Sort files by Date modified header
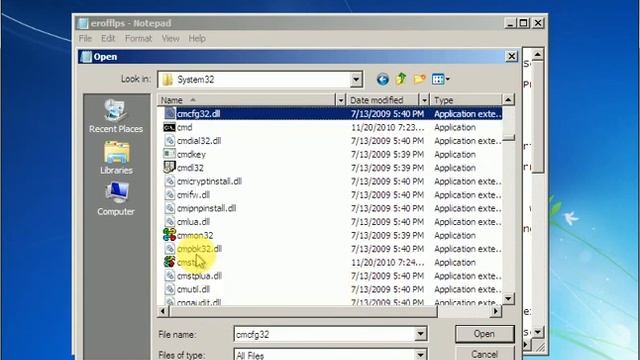The image size is (640, 360). (383, 100)
